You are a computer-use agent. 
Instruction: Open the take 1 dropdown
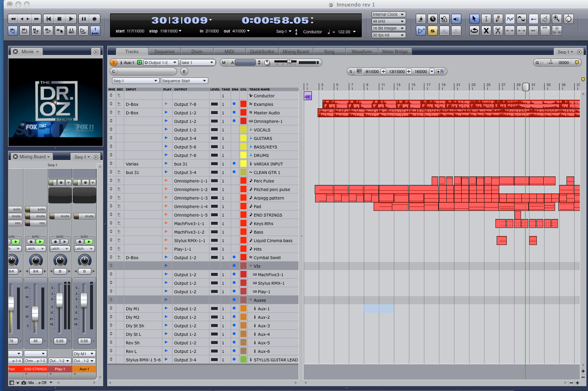coord(198,62)
